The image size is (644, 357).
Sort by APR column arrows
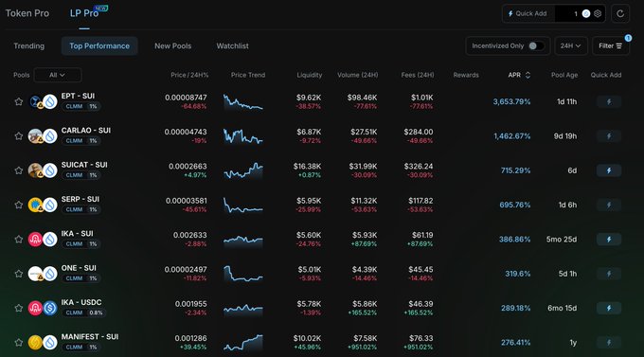click(528, 75)
